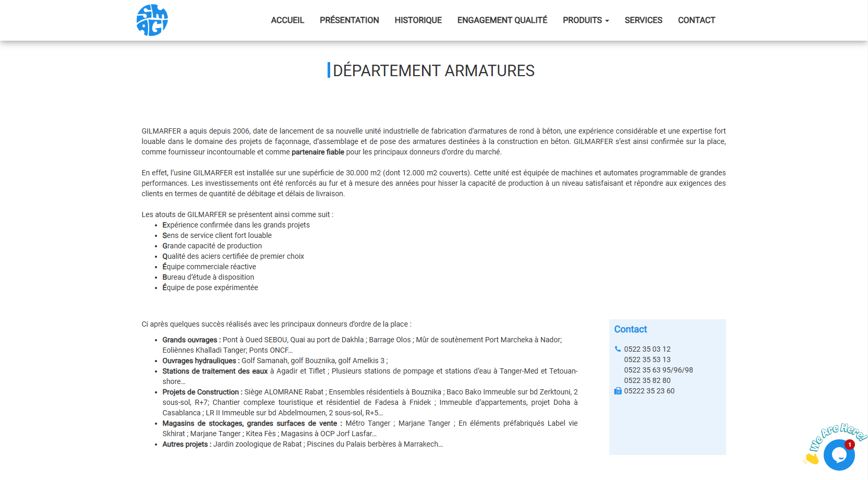Open the Présentation menu item

click(349, 20)
